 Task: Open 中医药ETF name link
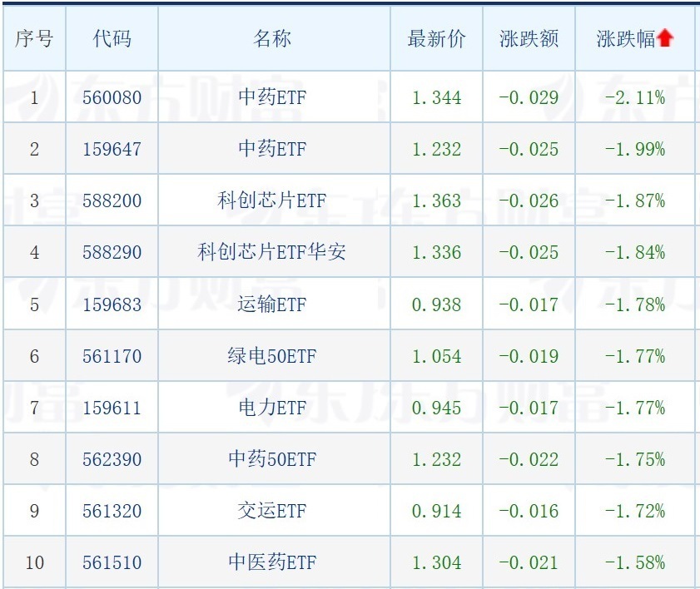(x=272, y=562)
